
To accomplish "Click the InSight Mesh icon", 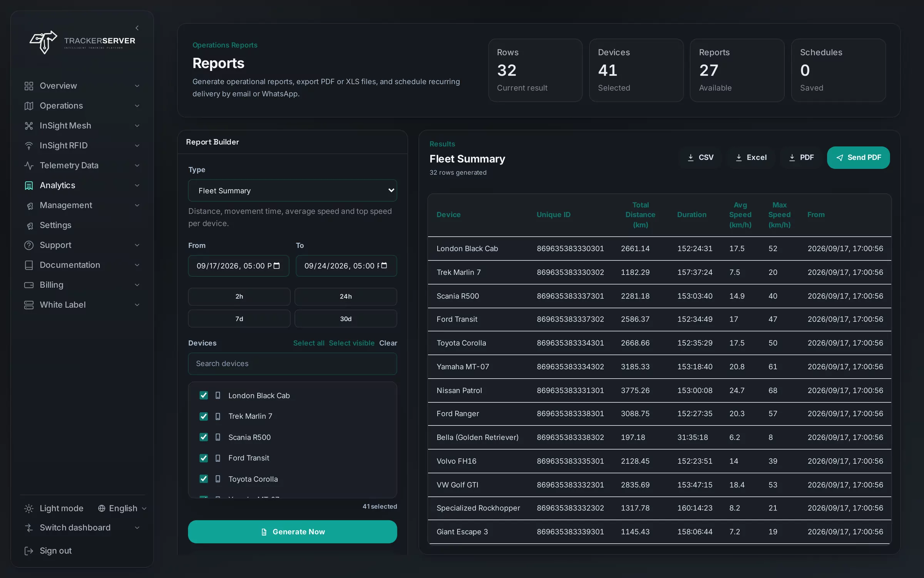I will tap(29, 126).
